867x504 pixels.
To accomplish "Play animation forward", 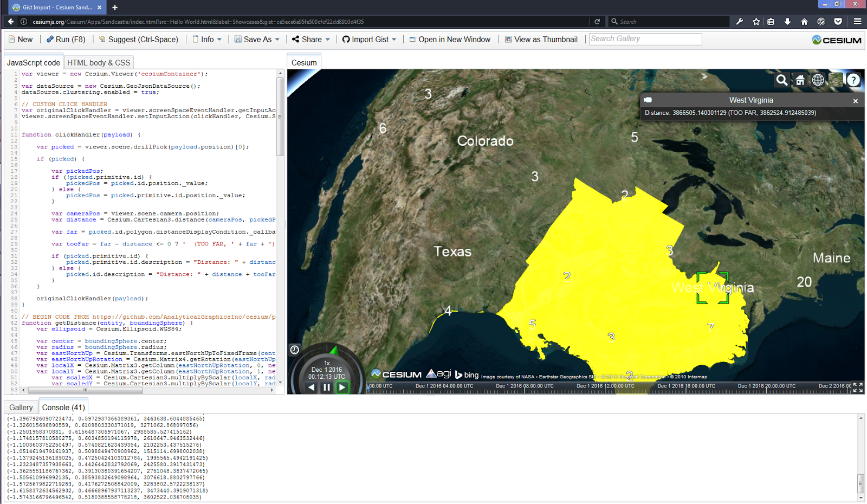I will point(342,387).
